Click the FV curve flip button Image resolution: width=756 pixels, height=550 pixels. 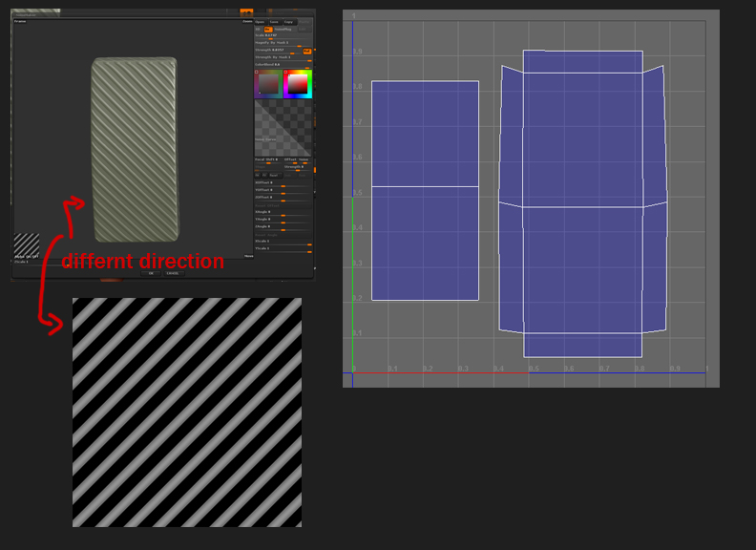(x=264, y=175)
